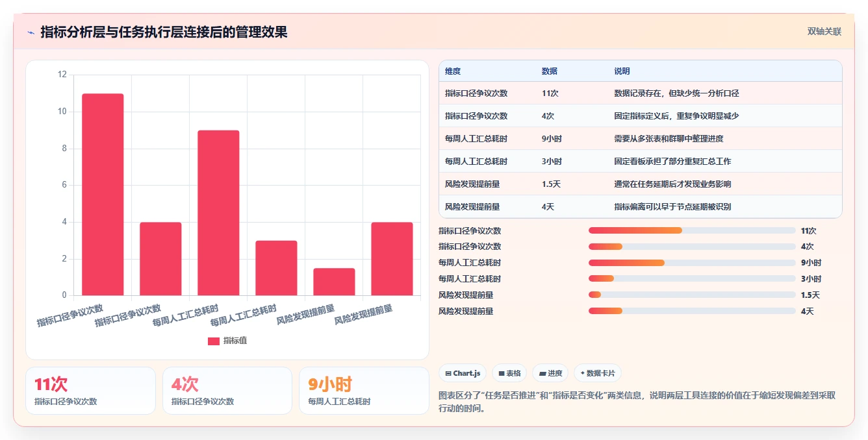Click the progress bar labeled 11次
Viewport: 868px width, 440px height.
tap(692, 230)
